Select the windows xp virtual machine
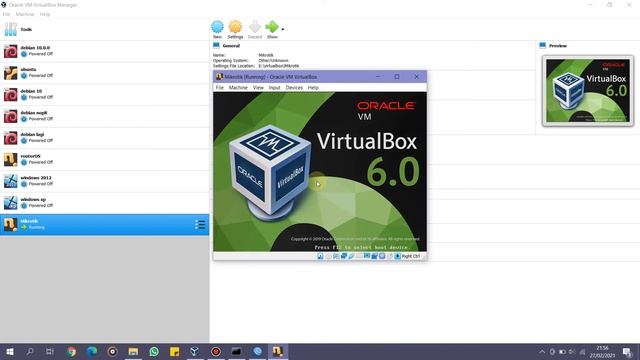Image resolution: width=640 pixels, height=360 pixels. [x=104, y=202]
